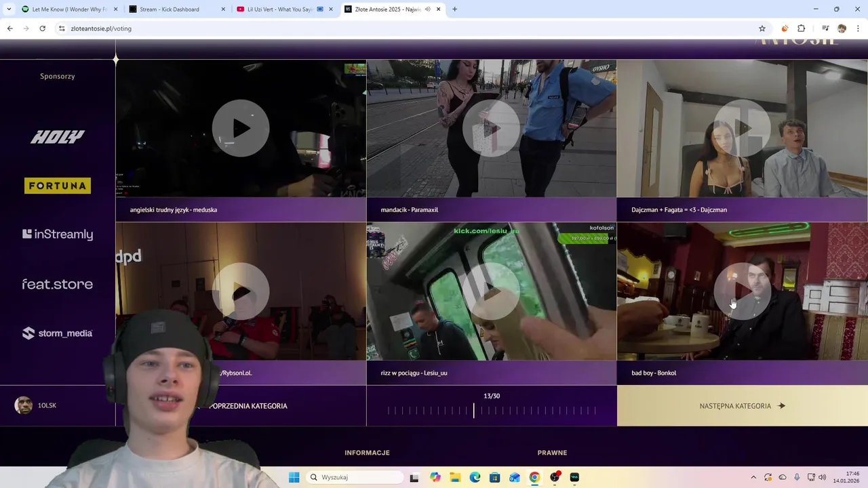This screenshot has width=868, height=488.
Task: Open the 1OLSK user profile
Action: [x=36, y=405]
